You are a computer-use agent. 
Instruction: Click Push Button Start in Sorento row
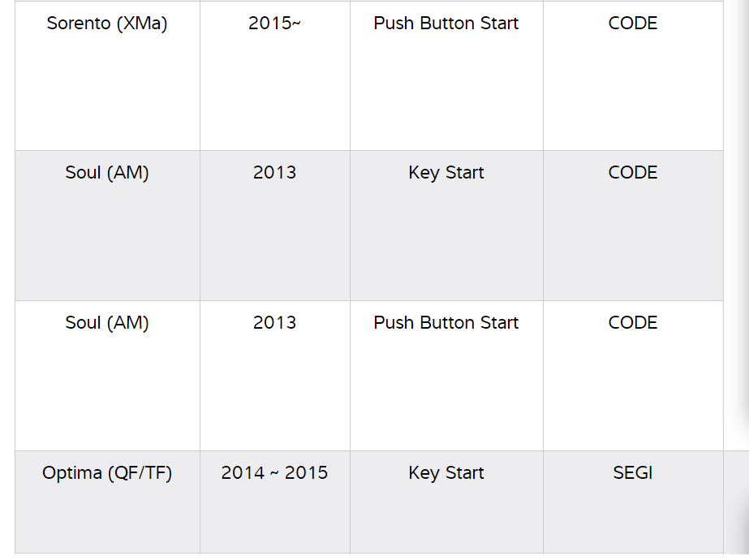(x=446, y=24)
